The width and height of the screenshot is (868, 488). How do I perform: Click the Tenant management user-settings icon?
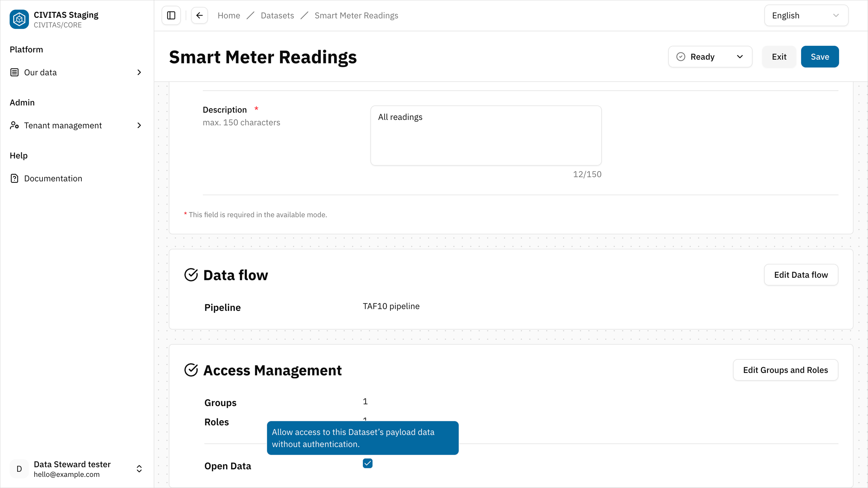[14, 125]
